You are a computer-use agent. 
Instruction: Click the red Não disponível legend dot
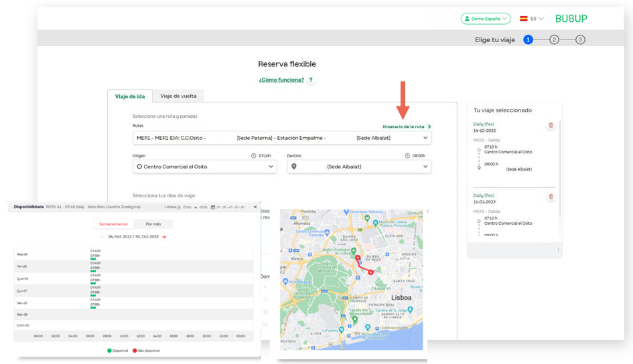click(135, 351)
